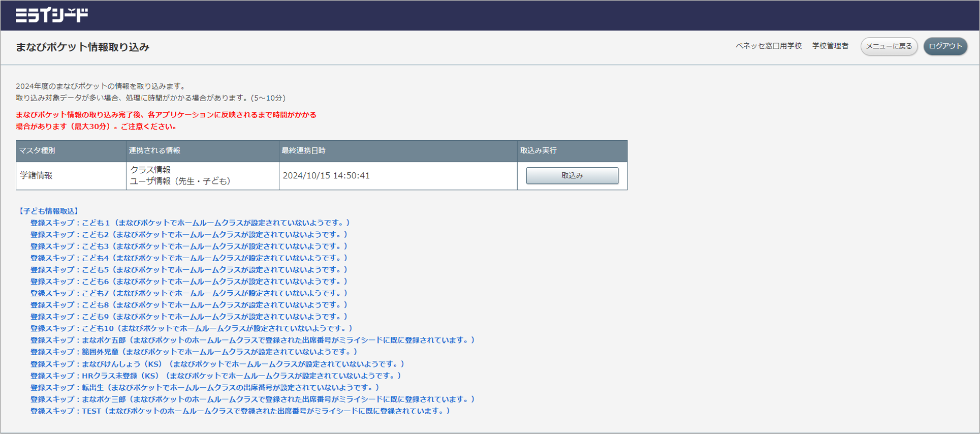Click the last sync timestamp 2024/10/15 14:50:41
980x434 pixels.
click(326, 176)
